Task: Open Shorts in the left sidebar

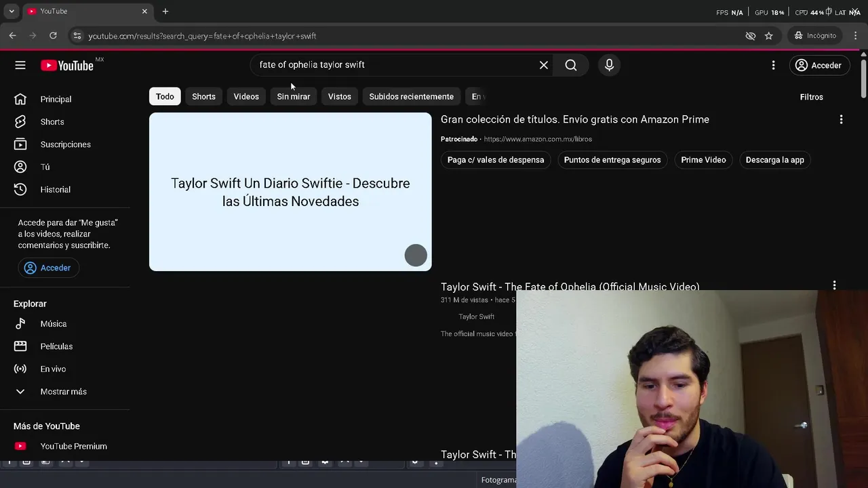Action: pos(64,122)
